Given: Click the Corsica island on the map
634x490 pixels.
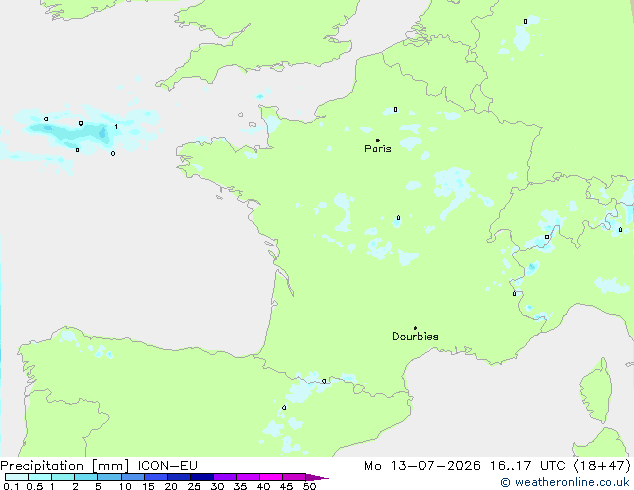Looking at the screenshot, I should click(596, 390).
